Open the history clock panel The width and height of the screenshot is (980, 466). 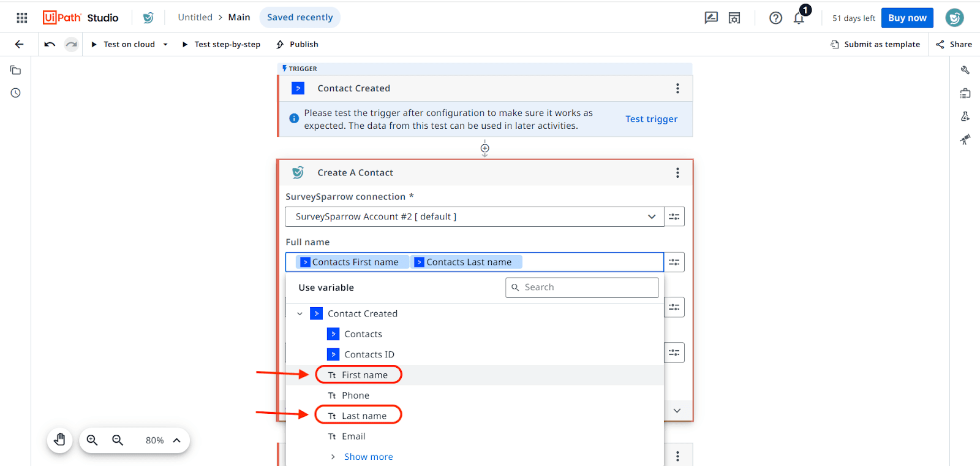(16, 93)
